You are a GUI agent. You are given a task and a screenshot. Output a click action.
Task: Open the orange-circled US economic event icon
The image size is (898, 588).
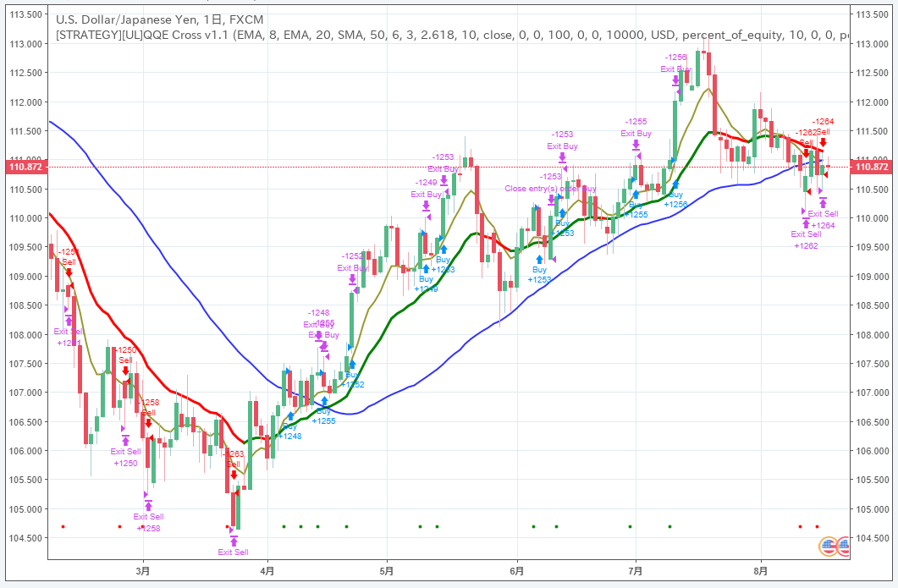[828, 547]
